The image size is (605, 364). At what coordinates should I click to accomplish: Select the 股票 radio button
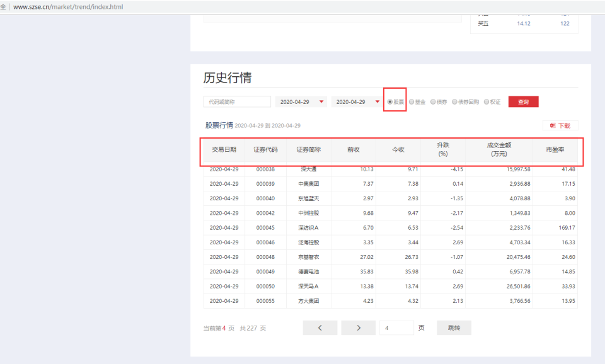pyautogui.click(x=389, y=102)
